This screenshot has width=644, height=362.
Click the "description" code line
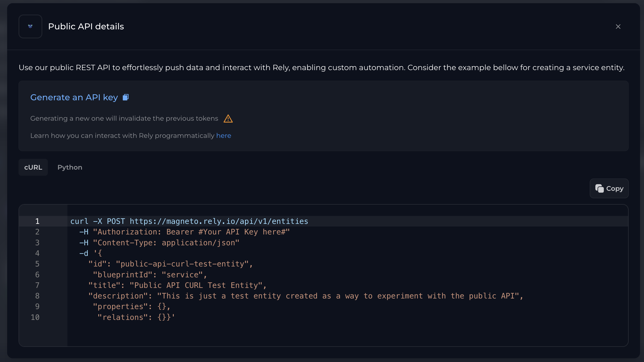click(305, 296)
